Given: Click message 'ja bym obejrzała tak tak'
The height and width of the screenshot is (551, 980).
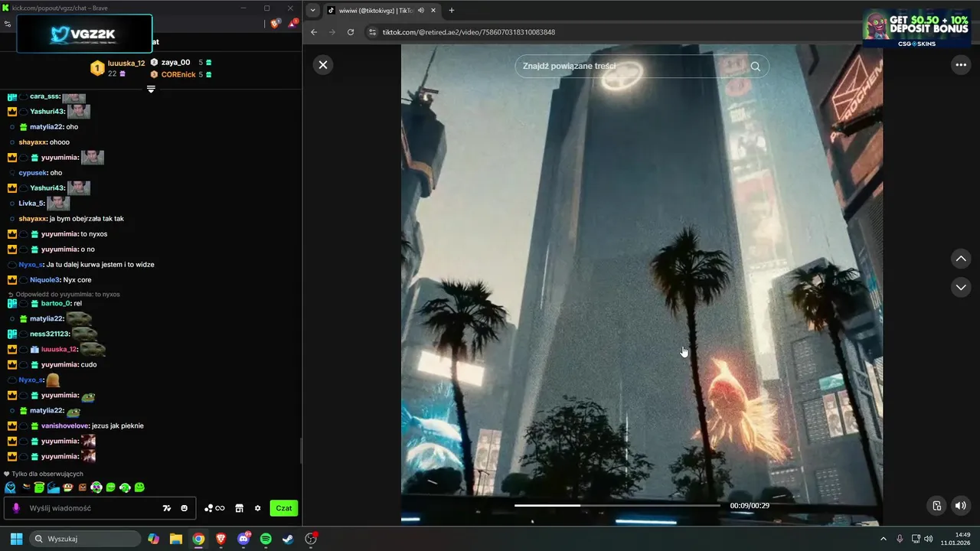Looking at the screenshot, I should coord(87,219).
